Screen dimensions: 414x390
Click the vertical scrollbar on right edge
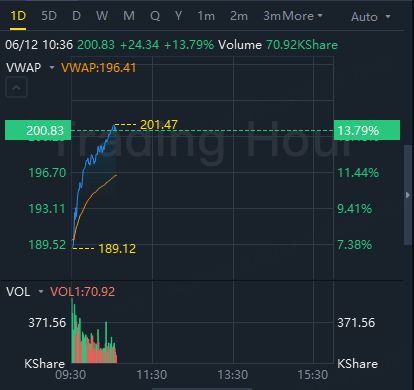408,195
